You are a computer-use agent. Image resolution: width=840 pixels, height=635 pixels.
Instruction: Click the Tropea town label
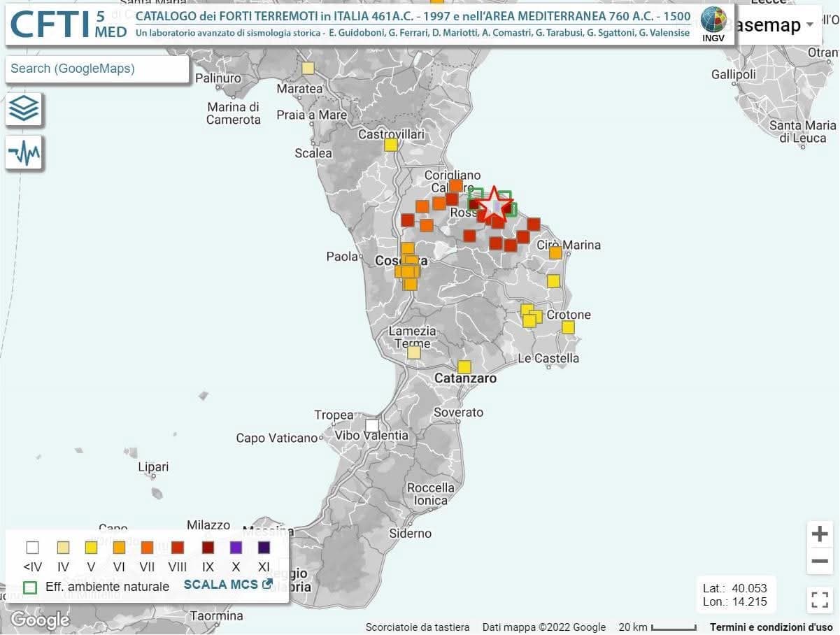pos(334,415)
